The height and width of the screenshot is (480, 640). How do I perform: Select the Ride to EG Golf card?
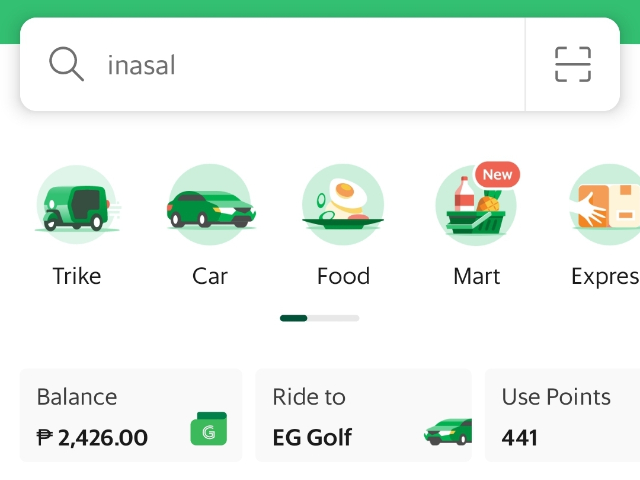tap(364, 415)
